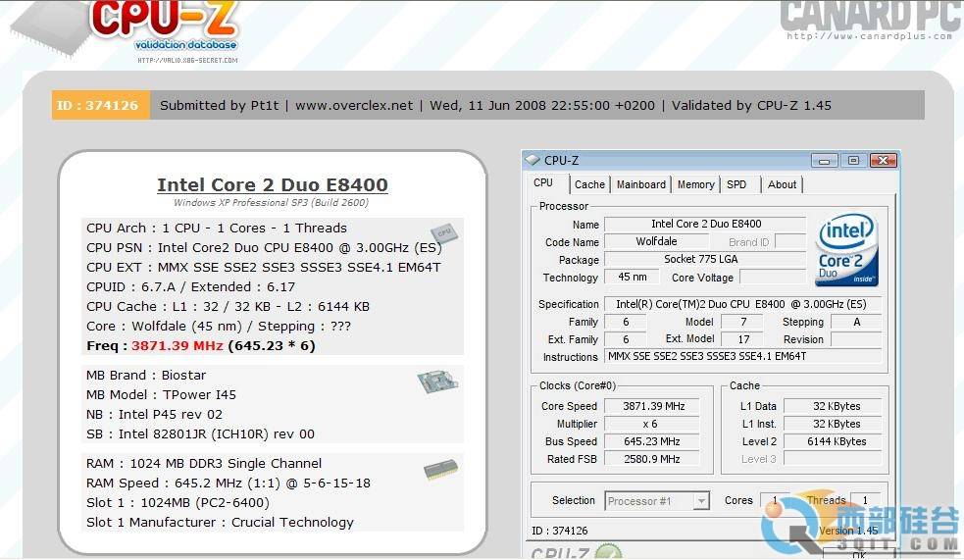Image resolution: width=964 pixels, height=560 pixels.
Task: Maximize the CPU-Z window
Action: point(853,161)
